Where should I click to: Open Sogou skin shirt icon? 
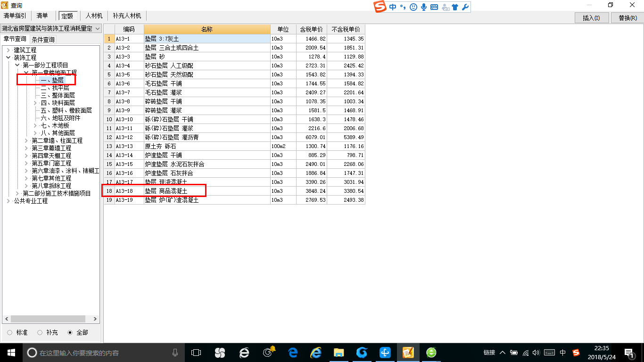tap(454, 7)
